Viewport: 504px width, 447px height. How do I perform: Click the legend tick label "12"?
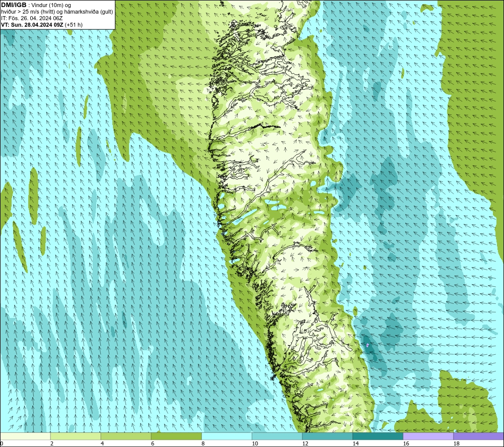[305, 444]
